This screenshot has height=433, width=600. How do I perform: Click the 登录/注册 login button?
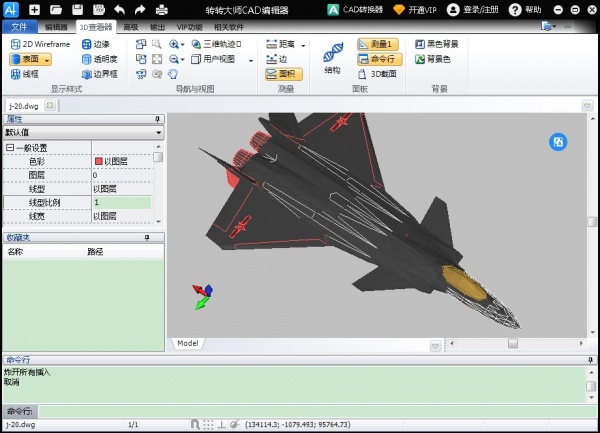coord(476,9)
